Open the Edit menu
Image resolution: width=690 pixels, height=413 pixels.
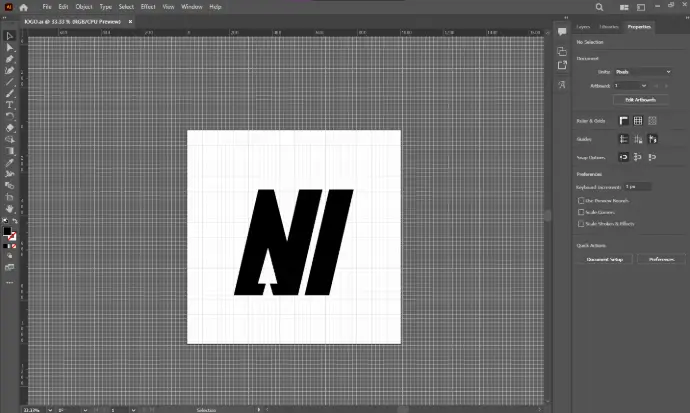pyautogui.click(x=63, y=7)
